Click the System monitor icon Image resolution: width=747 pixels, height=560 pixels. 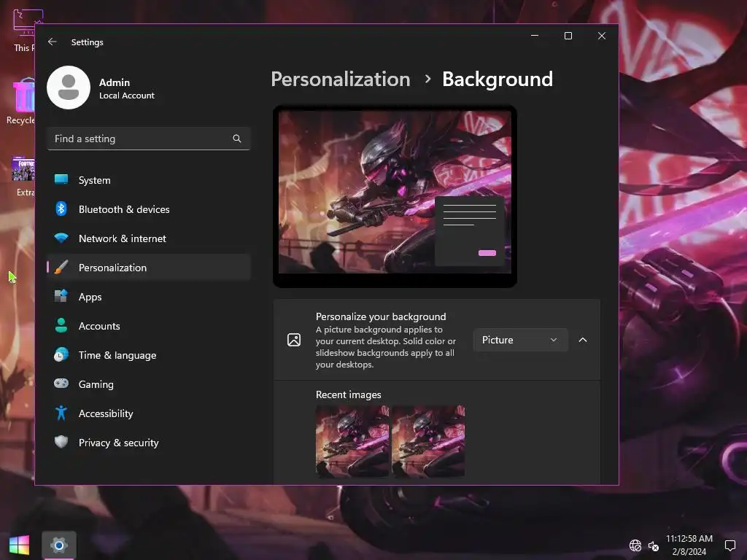point(61,179)
